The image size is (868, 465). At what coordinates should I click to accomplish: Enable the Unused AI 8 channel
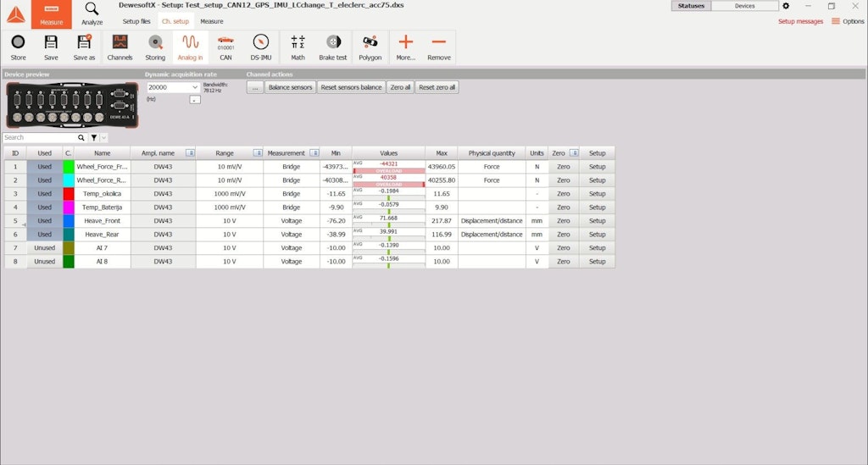tap(45, 262)
